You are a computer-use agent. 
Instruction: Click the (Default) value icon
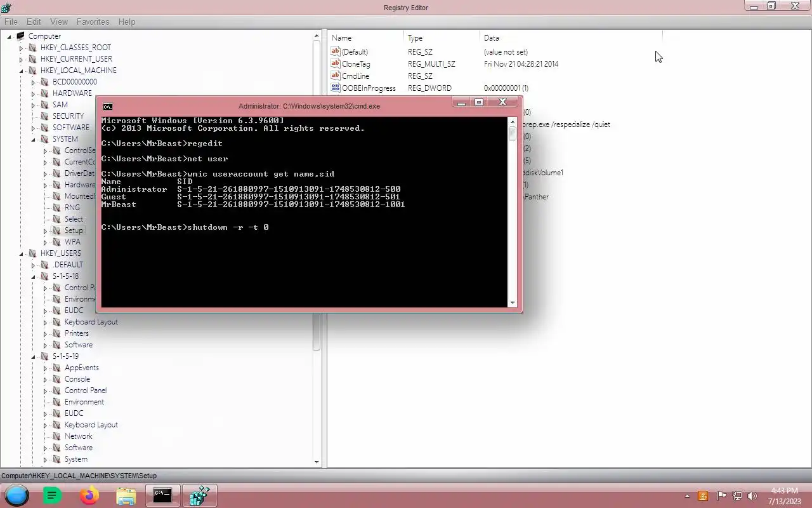(336, 51)
